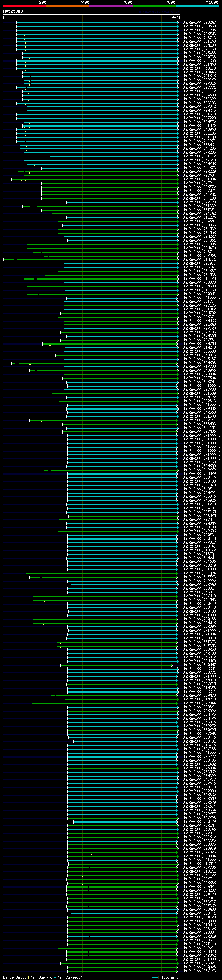This screenshot has height=980, width=222.
Task: Click the white query sequence bar
Action: coord(92,15)
